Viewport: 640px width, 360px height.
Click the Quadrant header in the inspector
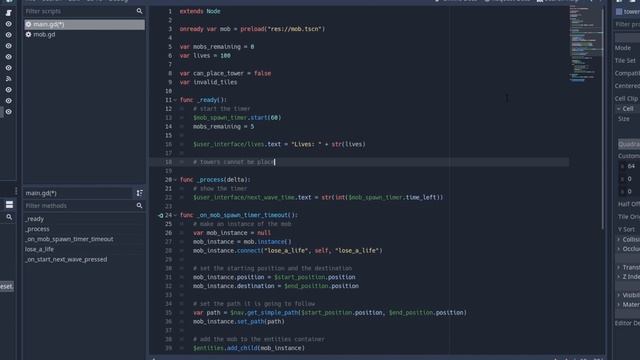tap(629, 144)
